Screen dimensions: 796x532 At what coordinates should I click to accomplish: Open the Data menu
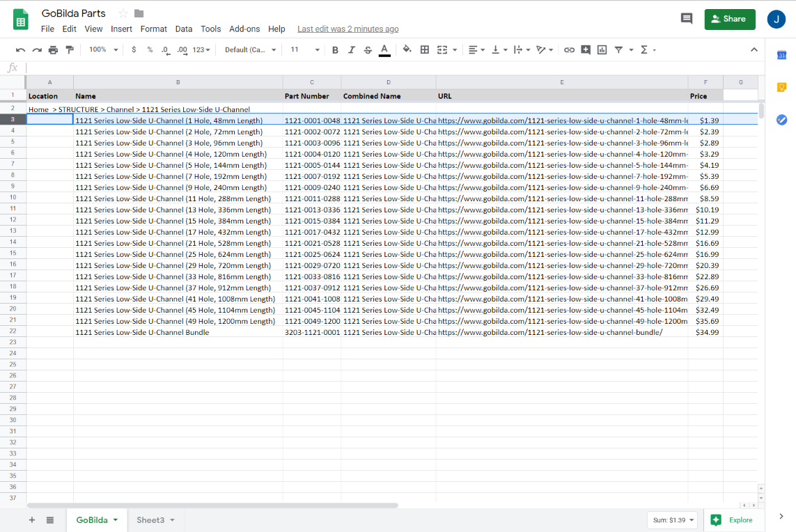184,29
